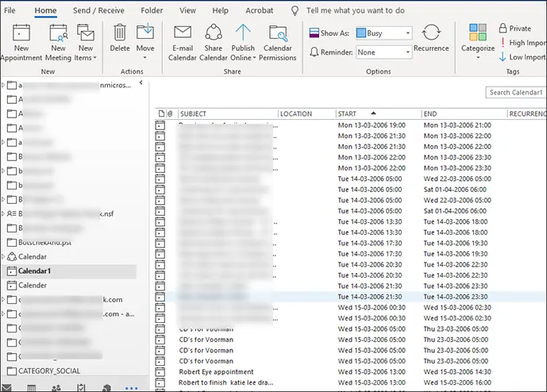Click the Search Calendar1 field

point(516,92)
